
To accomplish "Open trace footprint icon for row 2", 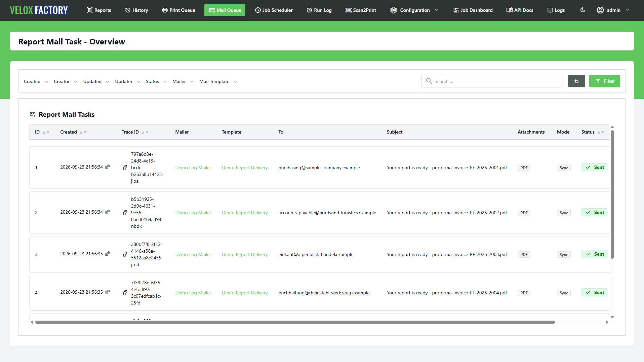I will (125, 213).
